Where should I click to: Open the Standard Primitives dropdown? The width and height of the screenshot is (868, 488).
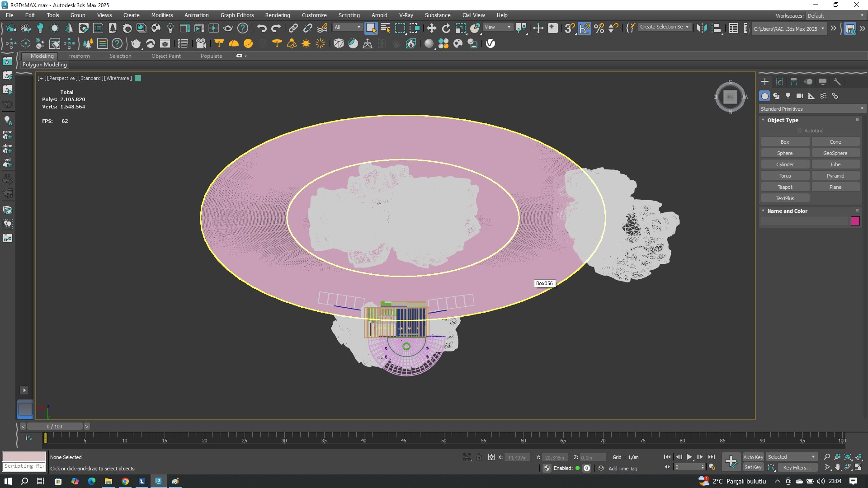point(812,109)
